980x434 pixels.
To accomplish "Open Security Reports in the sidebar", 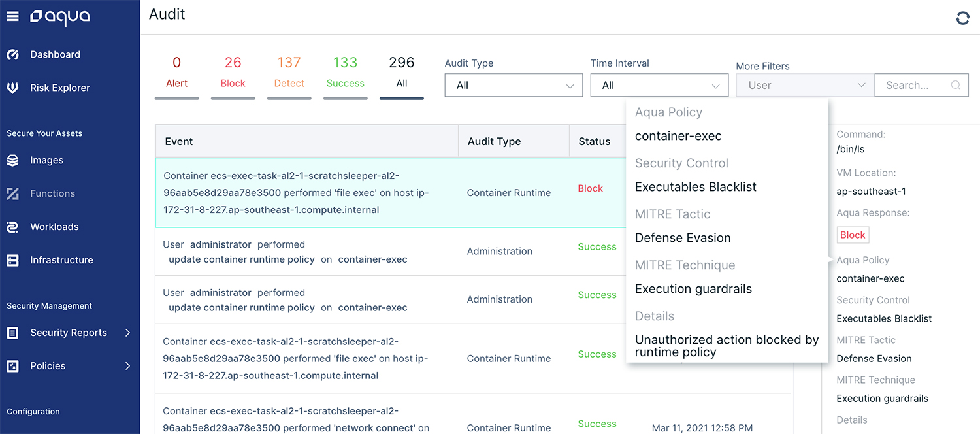I will 69,333.
